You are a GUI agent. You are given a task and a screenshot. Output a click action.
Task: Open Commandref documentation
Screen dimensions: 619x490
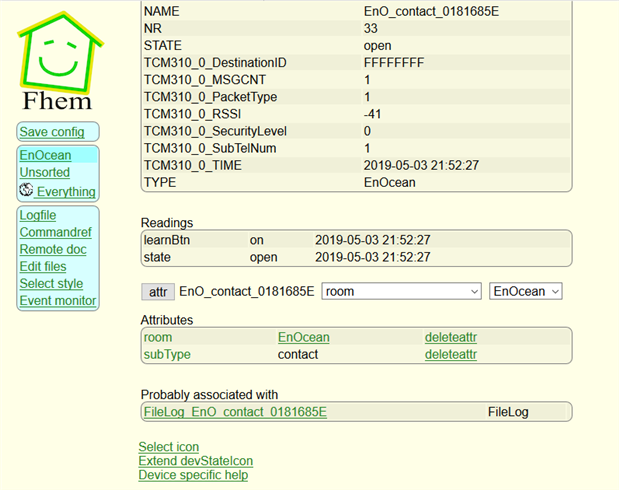[x=56, y=232]
